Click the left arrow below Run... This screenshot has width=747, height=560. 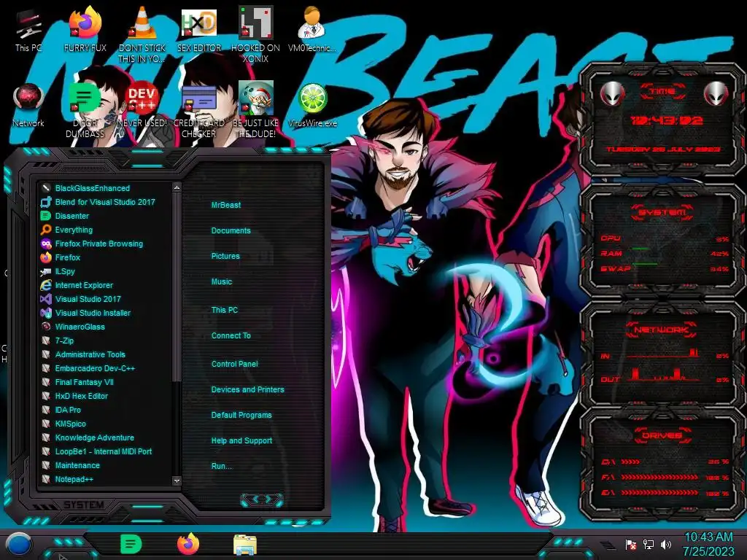coord(255,499)
